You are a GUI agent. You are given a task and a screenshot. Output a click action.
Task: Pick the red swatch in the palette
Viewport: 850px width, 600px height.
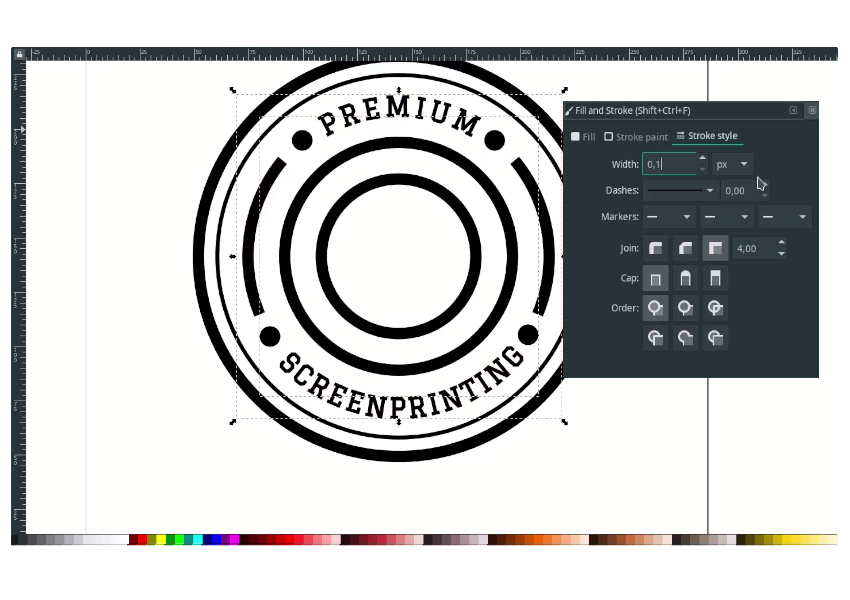point(142,540)
